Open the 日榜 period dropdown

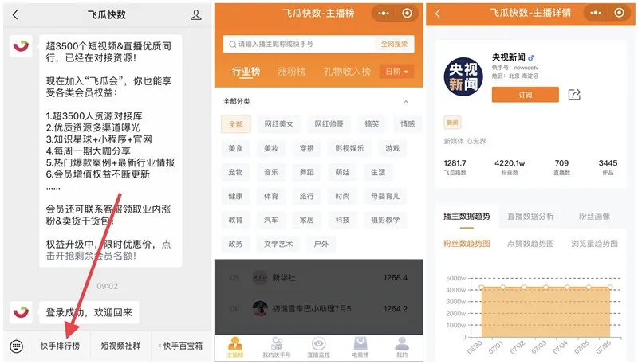[396, 72]
